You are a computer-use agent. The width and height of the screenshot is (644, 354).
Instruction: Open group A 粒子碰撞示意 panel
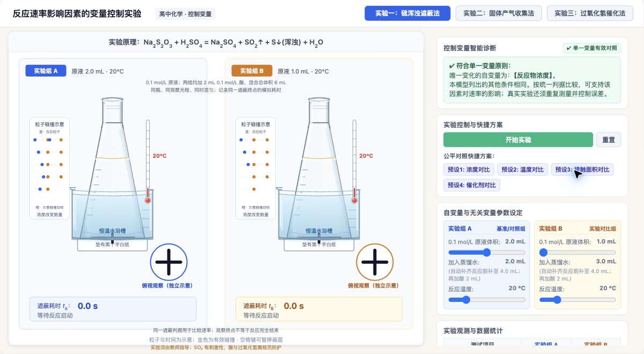[49, 168]
